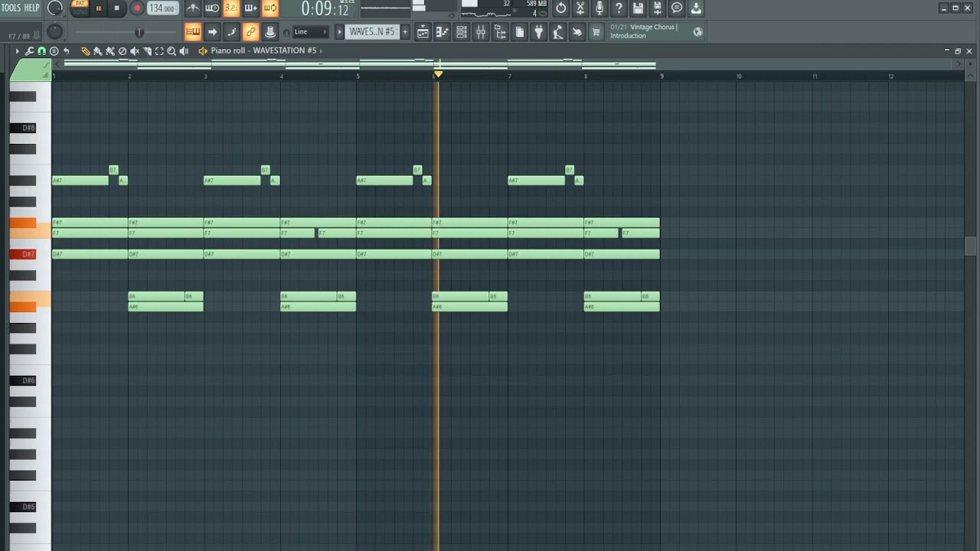The height and width of the screenshot is (551, 980).
Task: Open the Mixer view icon
Action: click(481, 32)
